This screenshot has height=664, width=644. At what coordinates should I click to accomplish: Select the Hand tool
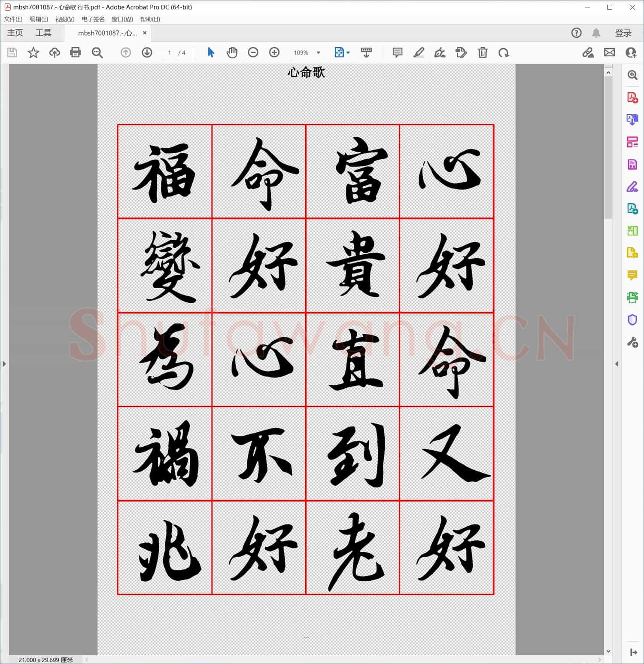(232, 52)
